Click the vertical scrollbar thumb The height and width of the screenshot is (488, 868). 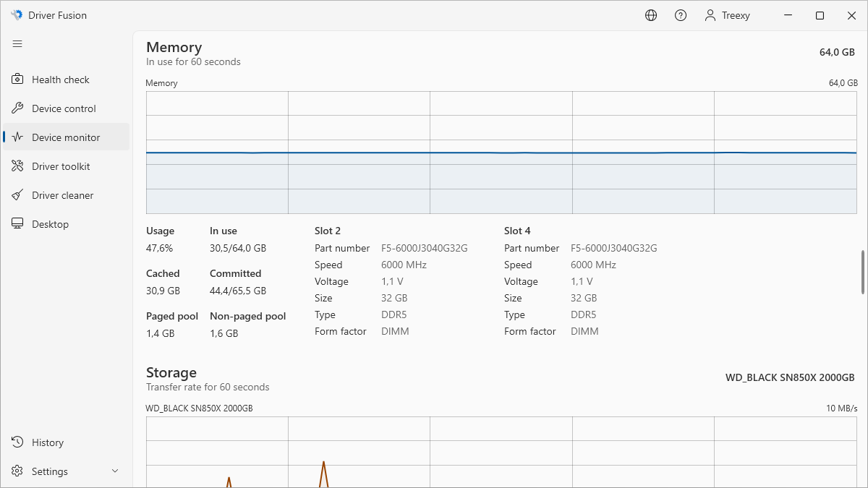pyautogui.click(x=862, y=272)
